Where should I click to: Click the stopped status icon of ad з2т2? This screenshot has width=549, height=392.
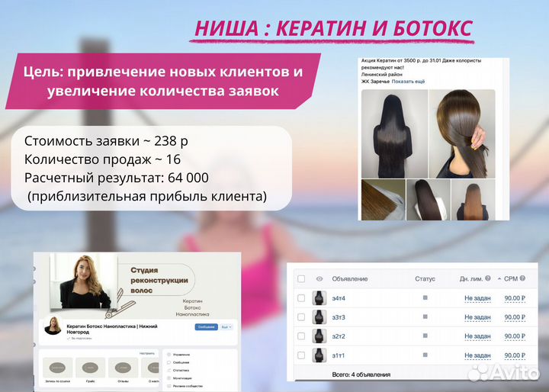click(425, 336)
